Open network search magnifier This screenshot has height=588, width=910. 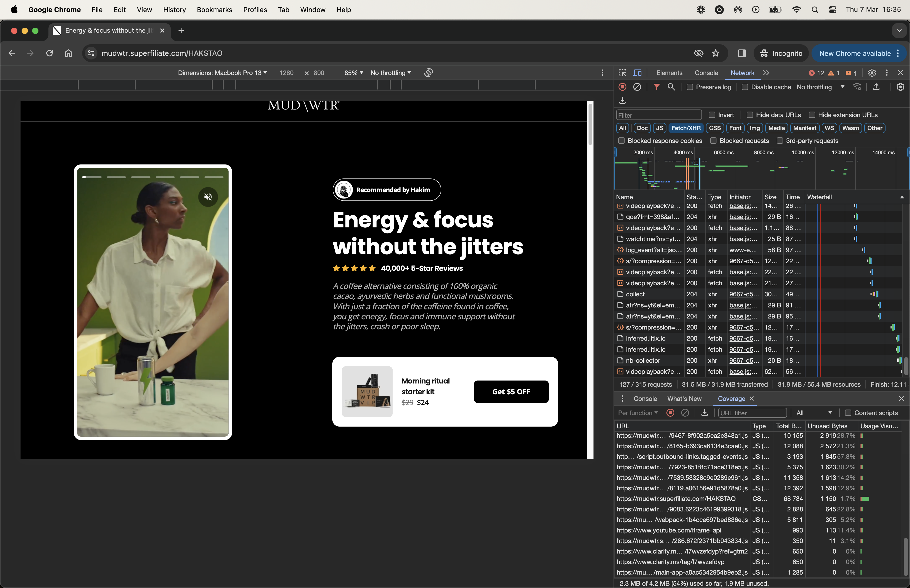tap(671, 87)
